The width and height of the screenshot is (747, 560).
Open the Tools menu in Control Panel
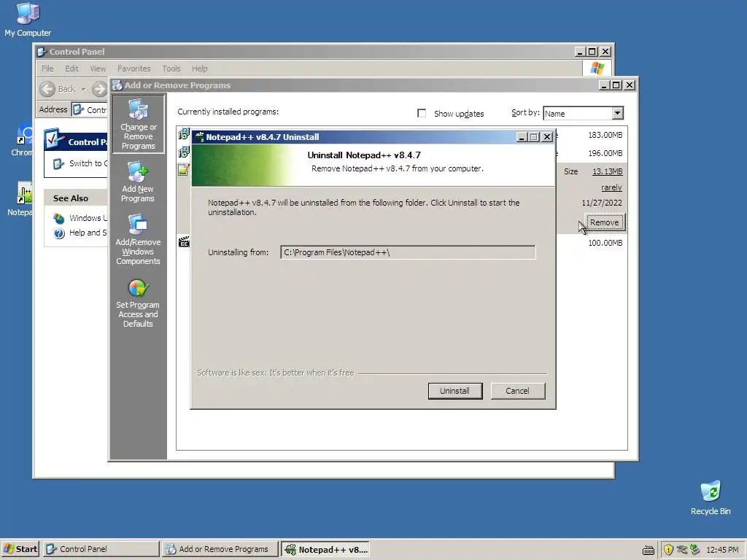click(171, 69)
